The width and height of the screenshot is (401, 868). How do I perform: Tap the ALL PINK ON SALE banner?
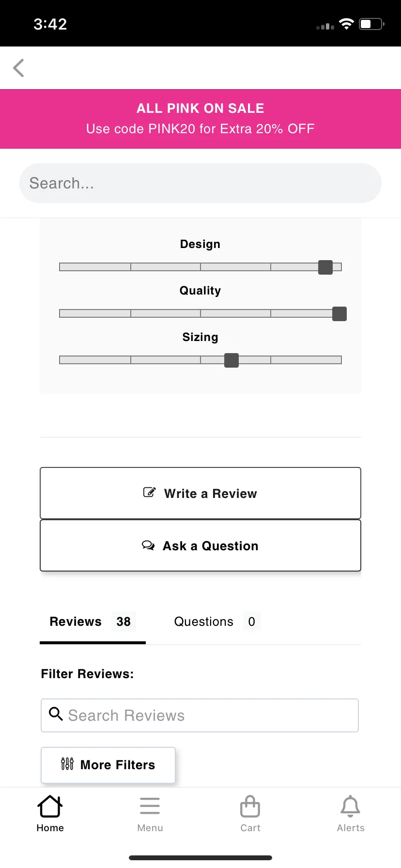pos(200,119)
